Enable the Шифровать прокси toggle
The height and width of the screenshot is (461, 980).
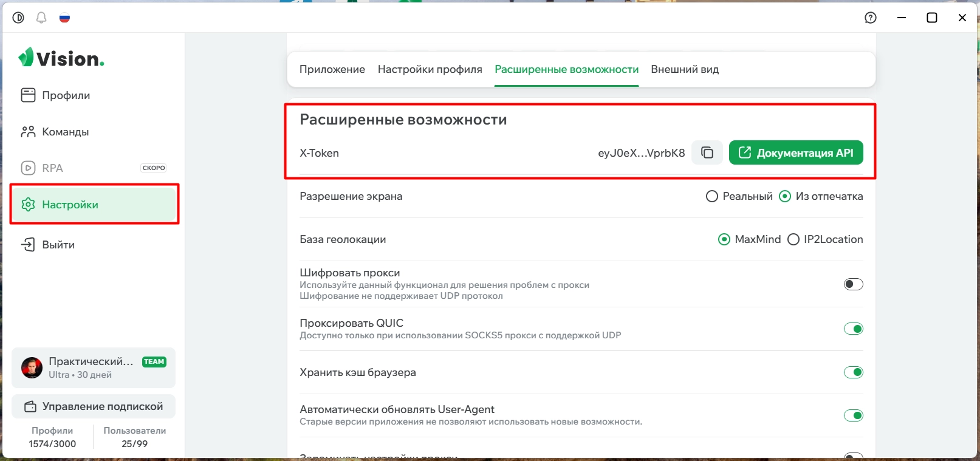(x=853, y=284)
